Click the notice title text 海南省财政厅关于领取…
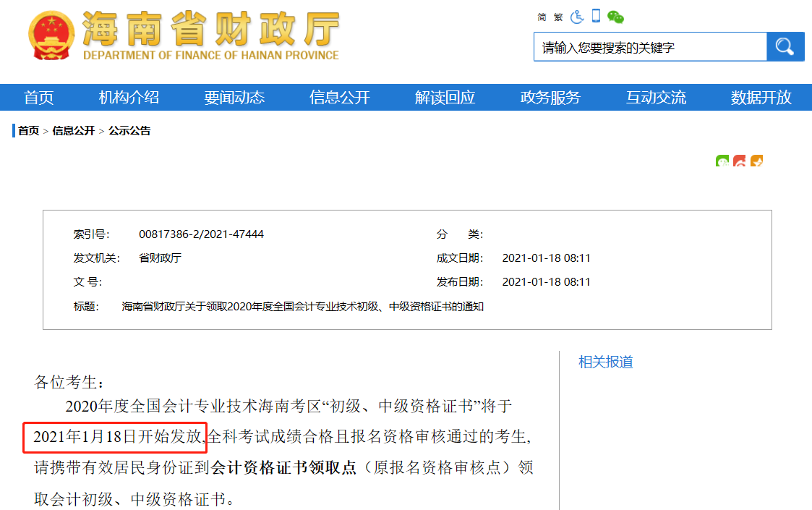Viewport: 812px width, 510px height. (x=302, y=306)
